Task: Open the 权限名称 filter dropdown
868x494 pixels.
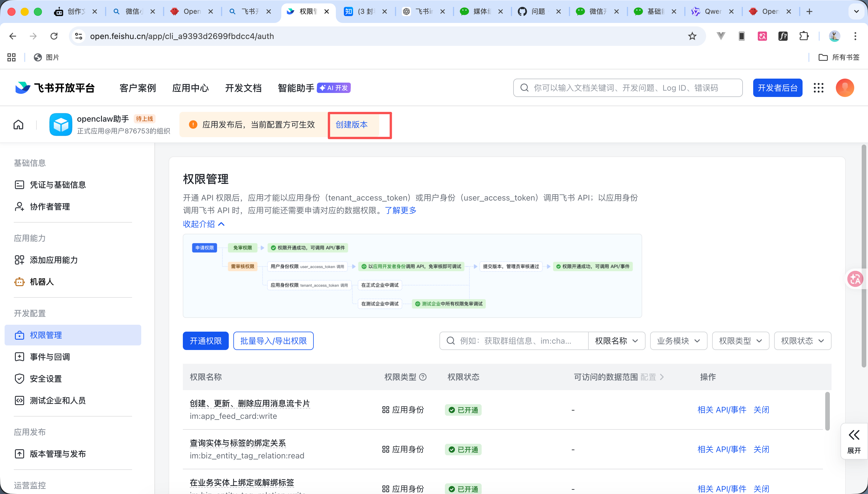Action: point(617,341)
